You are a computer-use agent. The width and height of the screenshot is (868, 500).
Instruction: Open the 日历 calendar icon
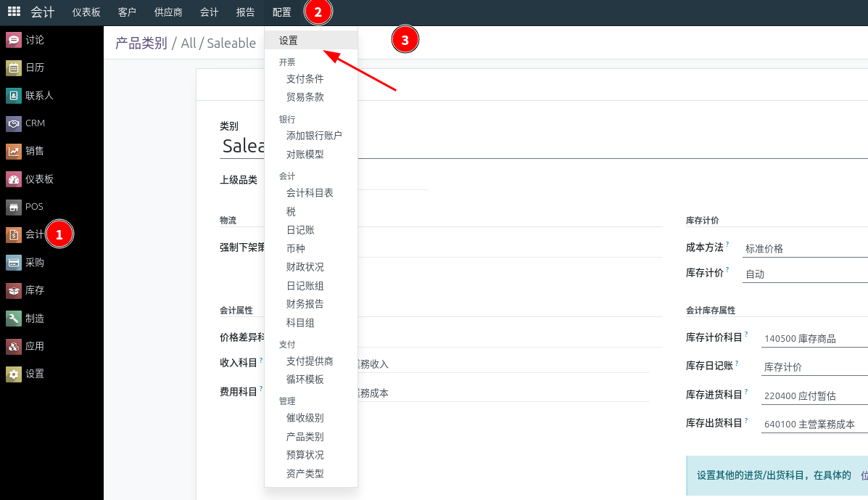14,67
